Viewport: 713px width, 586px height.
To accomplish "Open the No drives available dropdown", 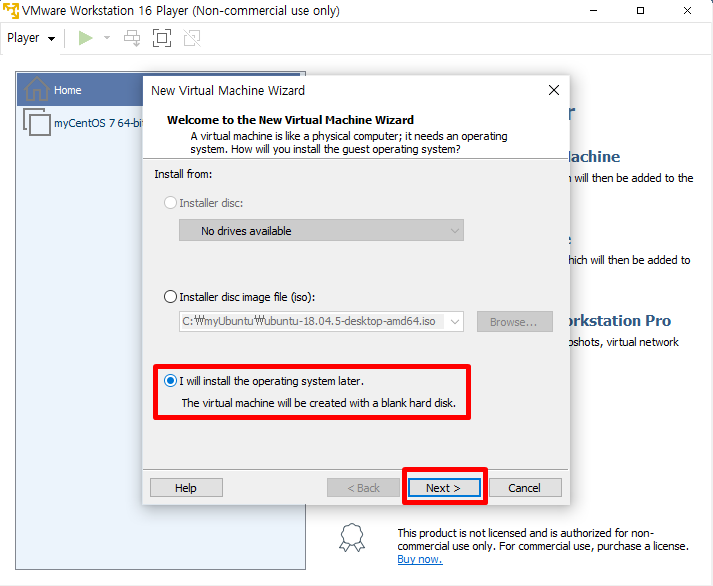I will coord(321,230).
